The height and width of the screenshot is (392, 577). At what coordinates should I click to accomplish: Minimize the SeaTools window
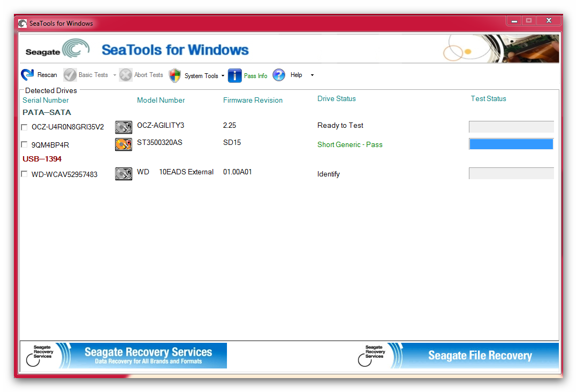(x=514, y=21)
